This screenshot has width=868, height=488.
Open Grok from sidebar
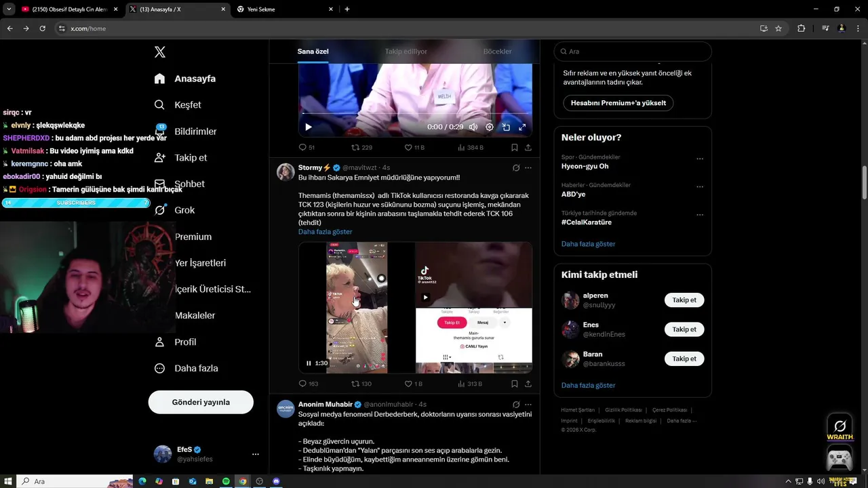click(x=174, y=210)
